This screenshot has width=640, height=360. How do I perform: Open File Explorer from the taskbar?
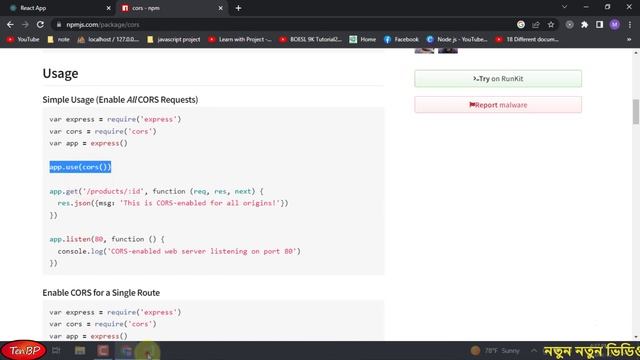[x=80, y=351]
